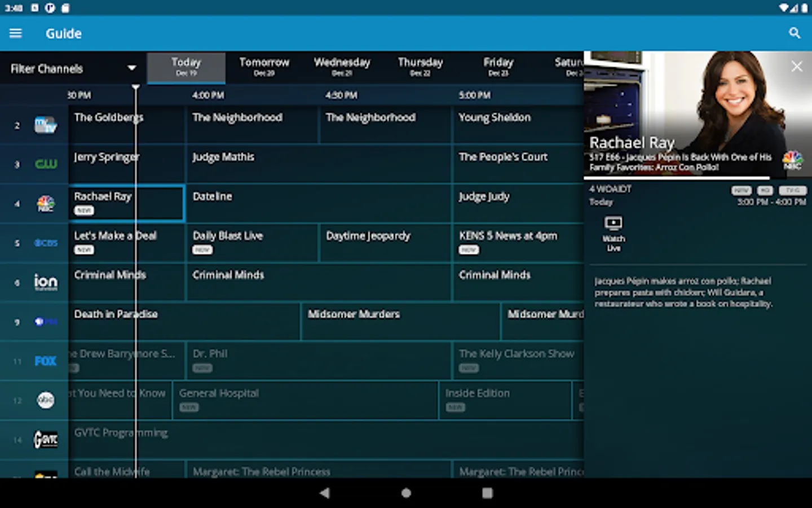Select the CW channel 3 logo
Image resolution: width=812 pixels, height=508 pixels.
[x=46, y=164]
